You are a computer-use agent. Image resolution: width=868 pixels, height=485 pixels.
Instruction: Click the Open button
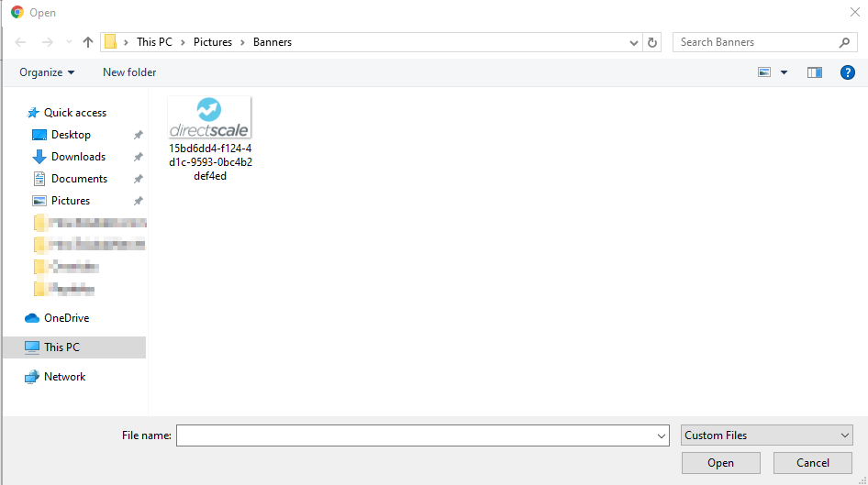720,463
